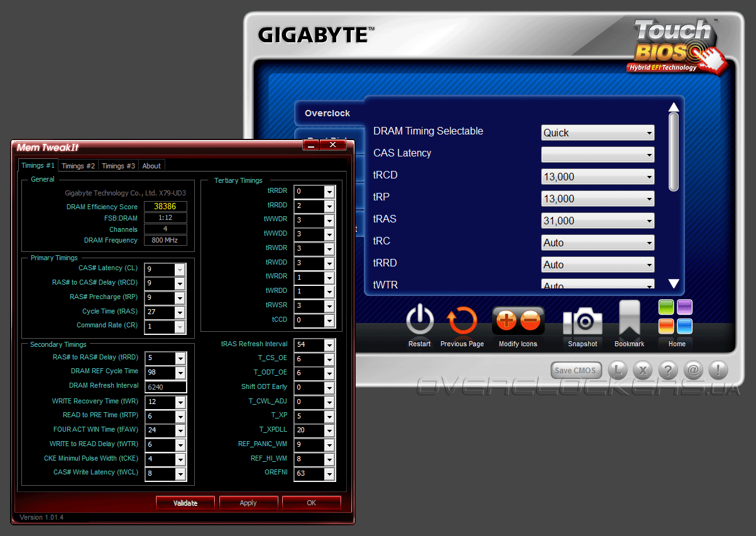Click the tWTR label in TouchBIOS list

[x=385, y=285]
